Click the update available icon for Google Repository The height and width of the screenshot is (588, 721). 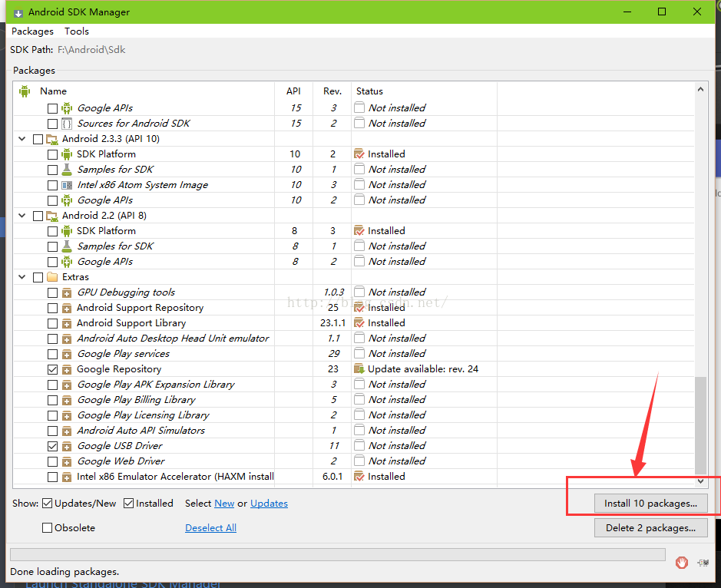point(359,369)
